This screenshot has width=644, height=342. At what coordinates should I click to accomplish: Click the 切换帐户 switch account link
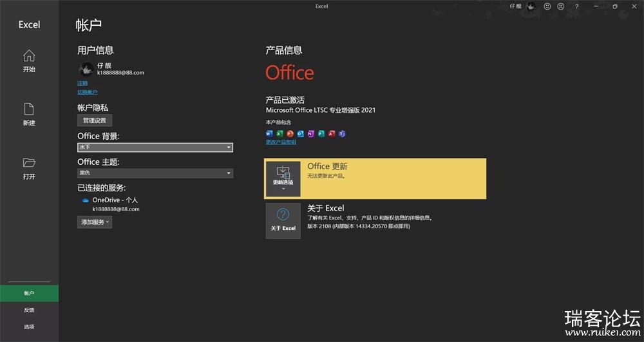88,92
